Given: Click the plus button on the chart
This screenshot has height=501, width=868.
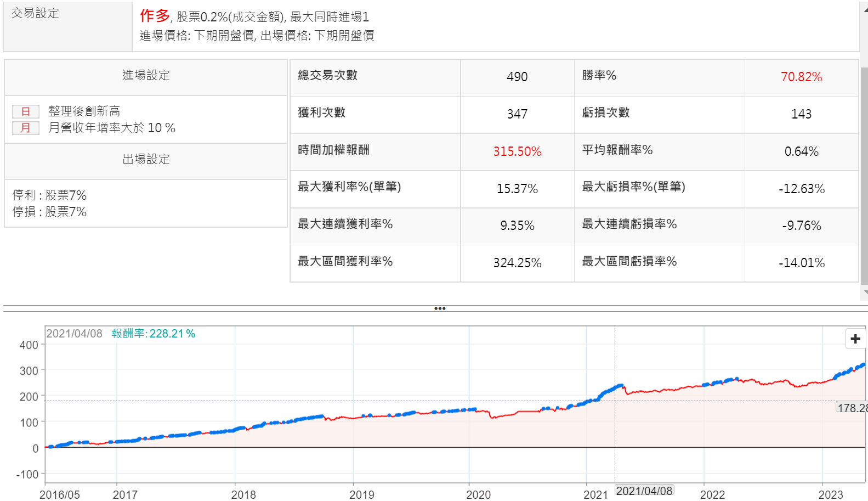Looking at the screenshot, I should click(x=855, y=339).
